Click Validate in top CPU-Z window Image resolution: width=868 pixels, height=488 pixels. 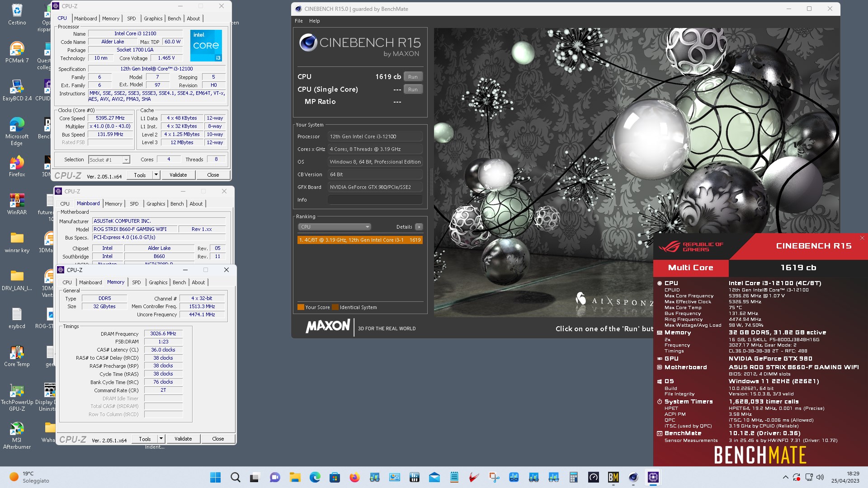178,175
